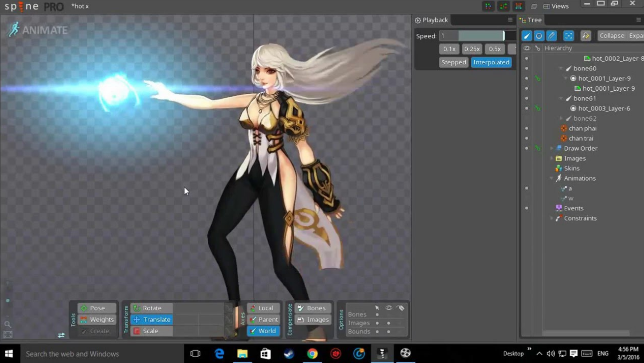Open Steam from the taskbar
This screenshot has height=363, width=644.
[289, 354]
